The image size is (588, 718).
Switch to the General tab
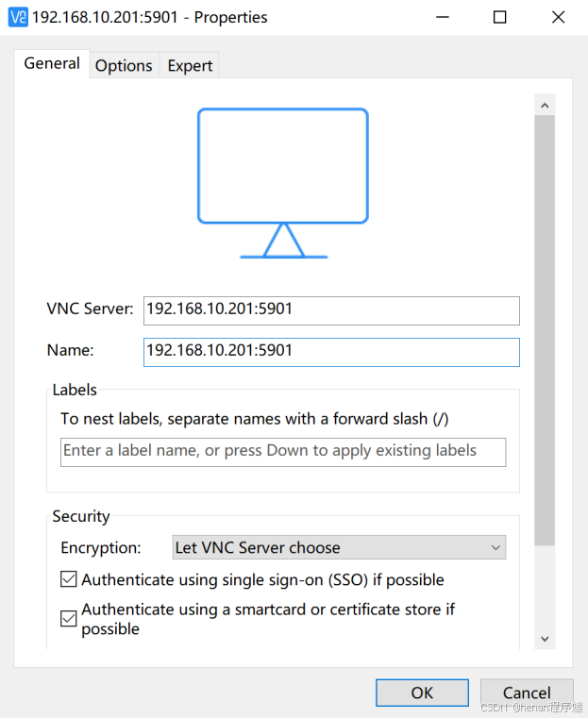(52, 64)
